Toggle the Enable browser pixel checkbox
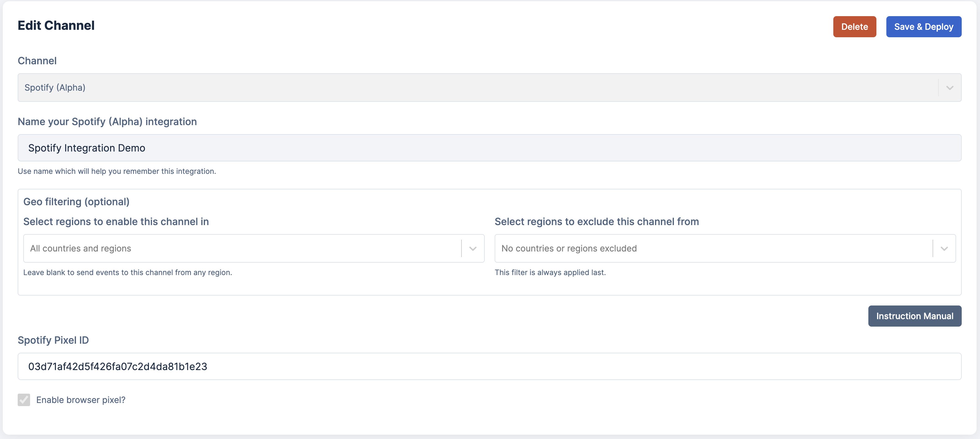Screen dimensions: 980x439 click(x=24, y=400)
